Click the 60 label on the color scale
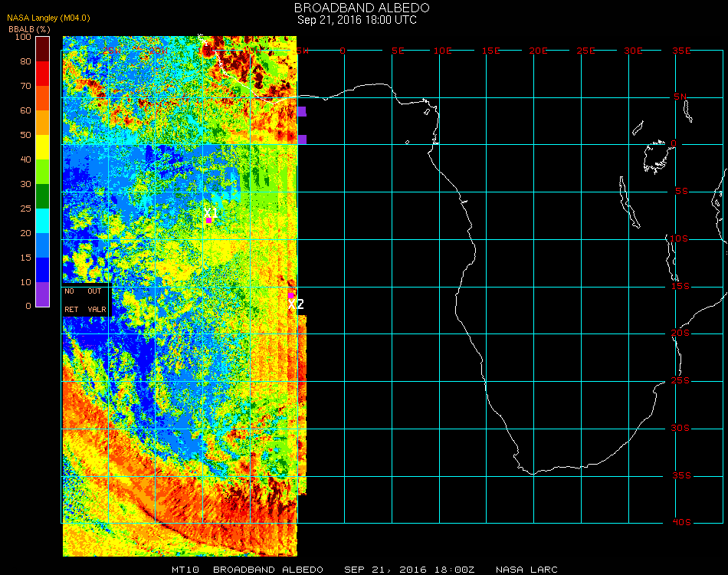Screen dimensions: 728x575 (x=25, y=110)
